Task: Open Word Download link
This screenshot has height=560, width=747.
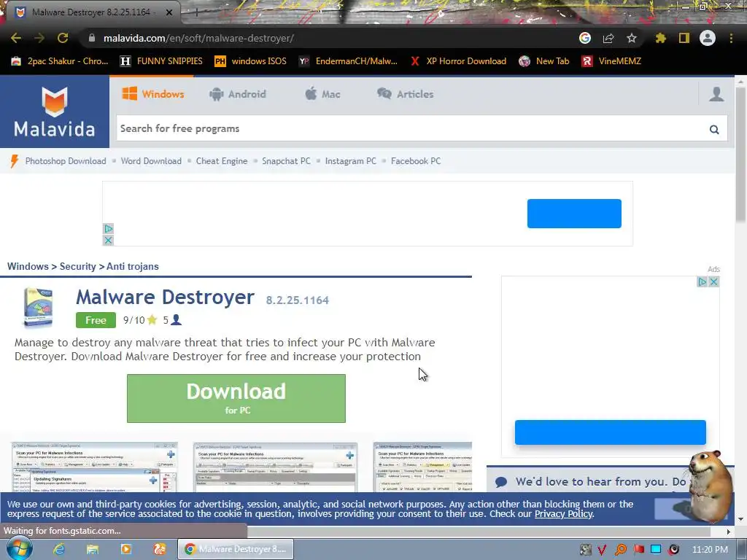Action: click(151, 161)
